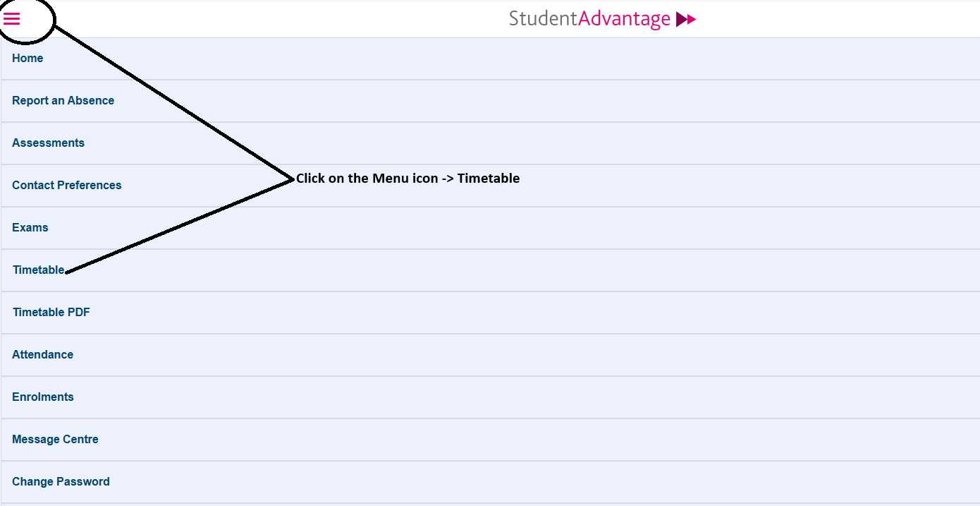The width and height of the screenshot is (980, 506).
Task: Select Change Password
Action: (x=490, y=482)
